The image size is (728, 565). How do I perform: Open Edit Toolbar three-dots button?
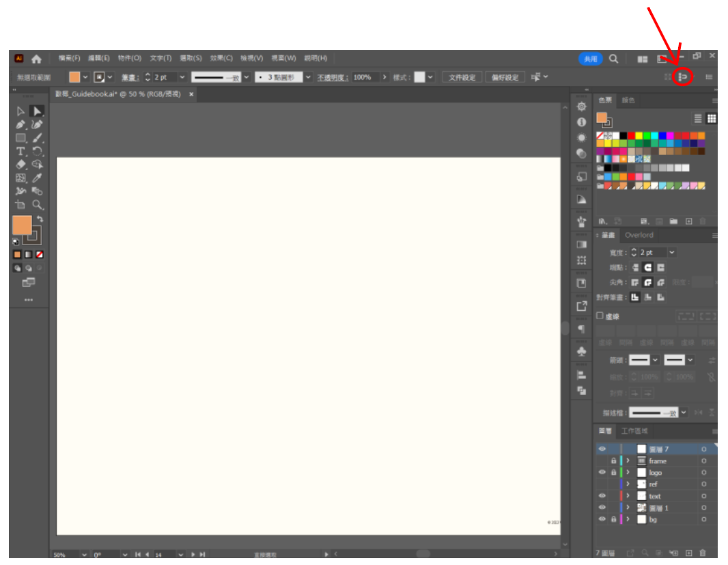(x=29, y=300)
